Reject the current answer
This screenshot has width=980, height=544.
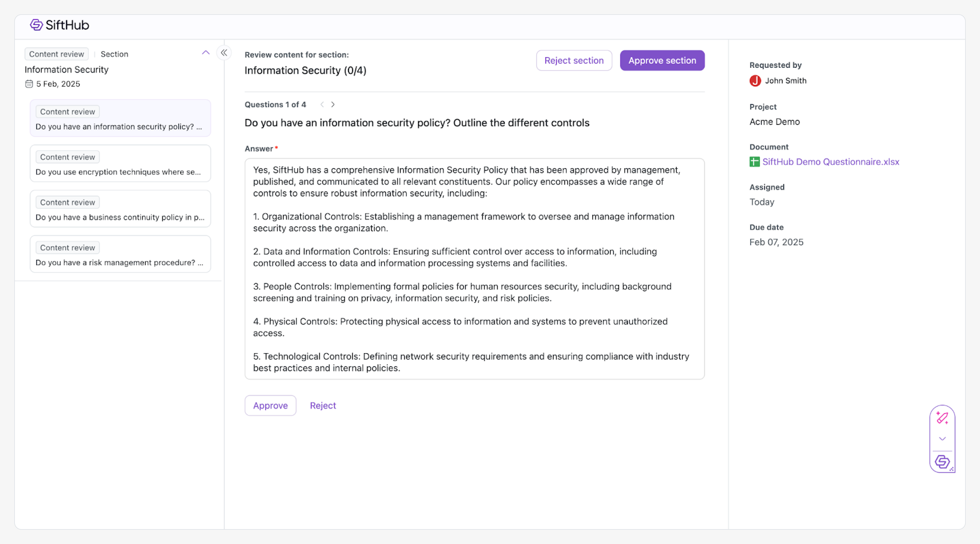[x=323, y=405]
